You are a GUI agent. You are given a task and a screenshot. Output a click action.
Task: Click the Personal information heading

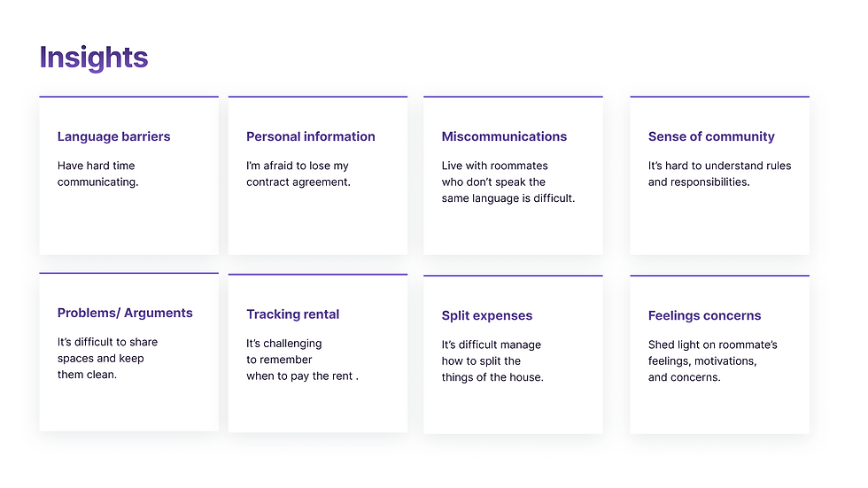(x=310, y=136)
